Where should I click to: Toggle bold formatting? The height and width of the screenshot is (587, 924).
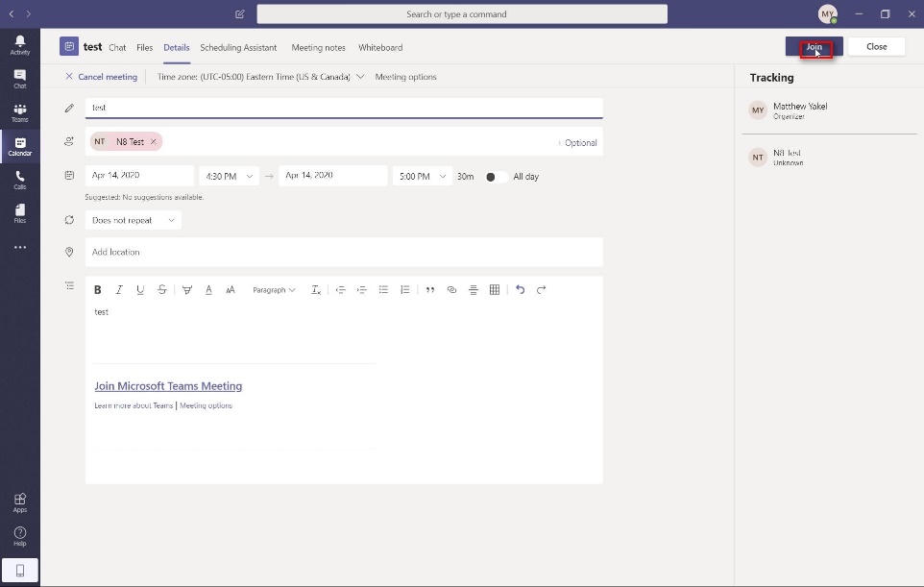(98, 289)
